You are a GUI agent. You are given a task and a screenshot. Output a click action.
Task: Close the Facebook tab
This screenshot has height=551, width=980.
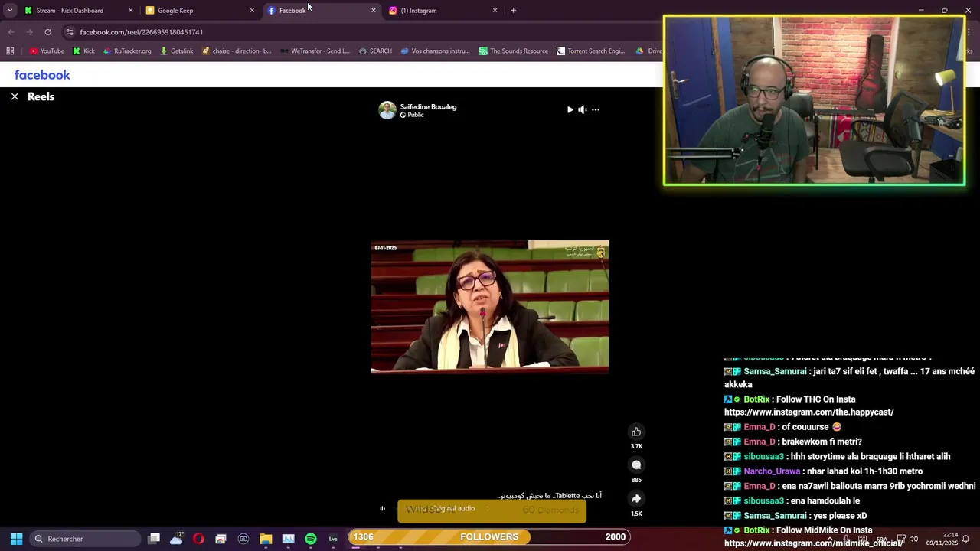tap(374, 11)
